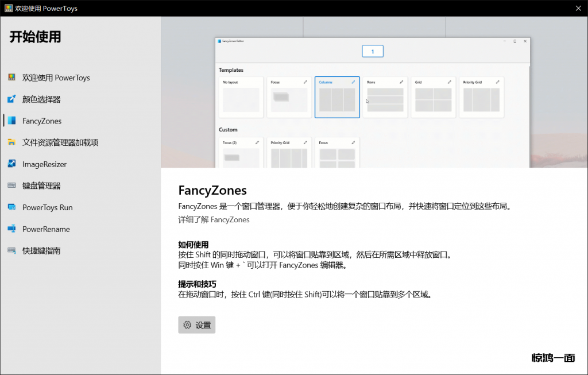The height and width of the screenshot is (375, 588).
Task: Select the Columns layout template preview
Action: [x=337, y=99]
